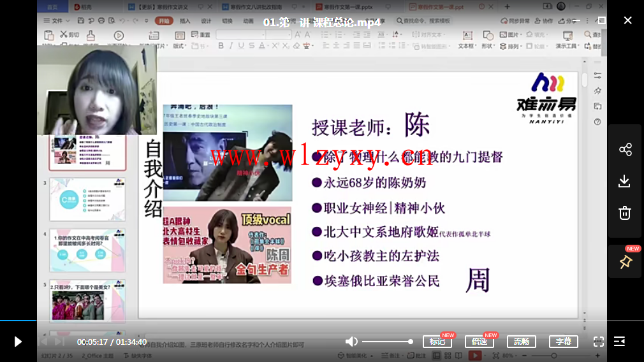The height and width of the screenshot is (362, 644).
Task: Switch to 寒假作文第一课.pptx document tab
Action: [x=348, y=6]
